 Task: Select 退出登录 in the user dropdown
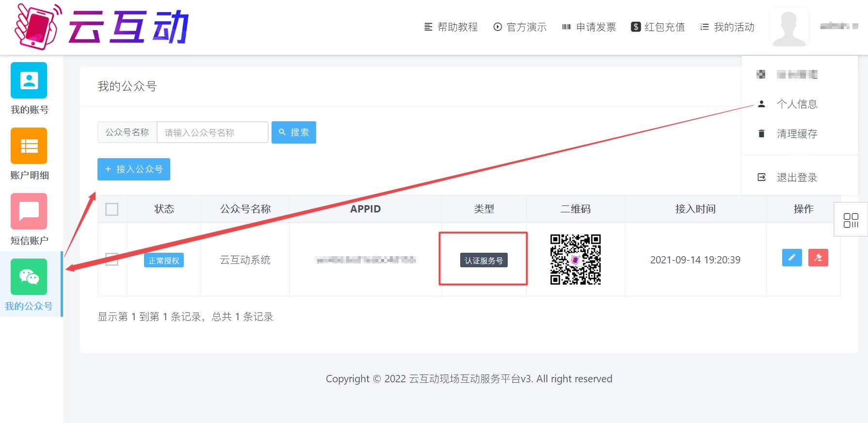(797, 178)
